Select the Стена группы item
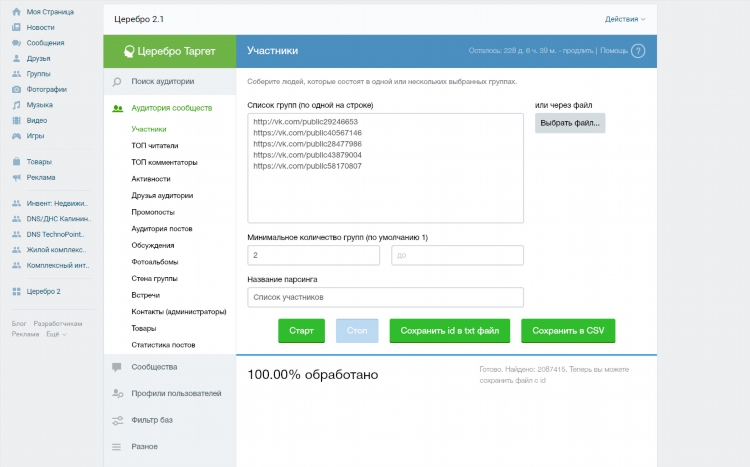 pos(154,278)
